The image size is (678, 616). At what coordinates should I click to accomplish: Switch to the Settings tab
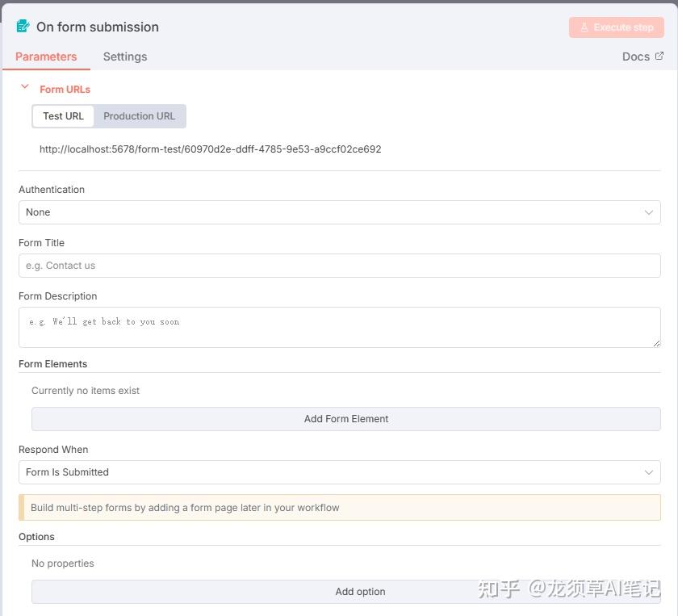[125, 57]
